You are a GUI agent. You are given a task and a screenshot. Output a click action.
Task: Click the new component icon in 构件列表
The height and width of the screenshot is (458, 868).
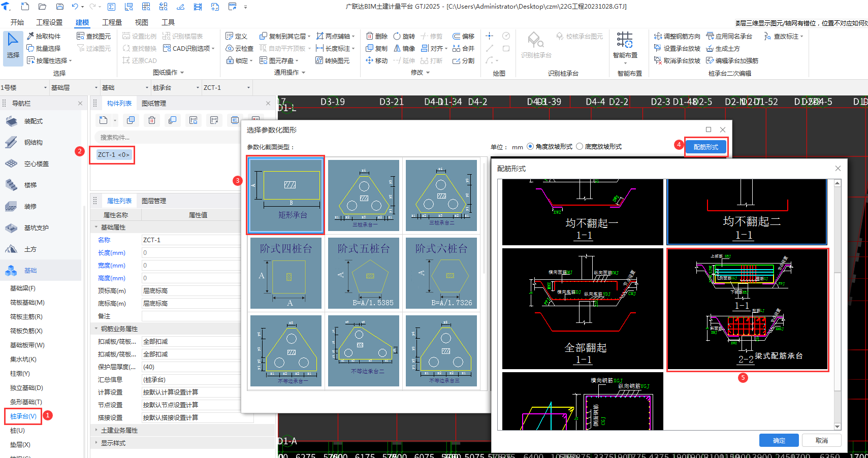point(104,120)
